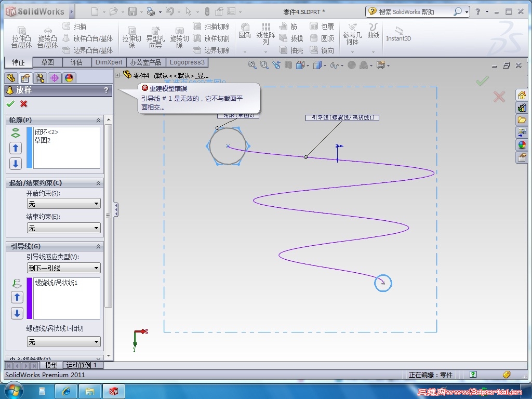Select the Fillet (圆角) tool
532x399 pixels.
245,31
